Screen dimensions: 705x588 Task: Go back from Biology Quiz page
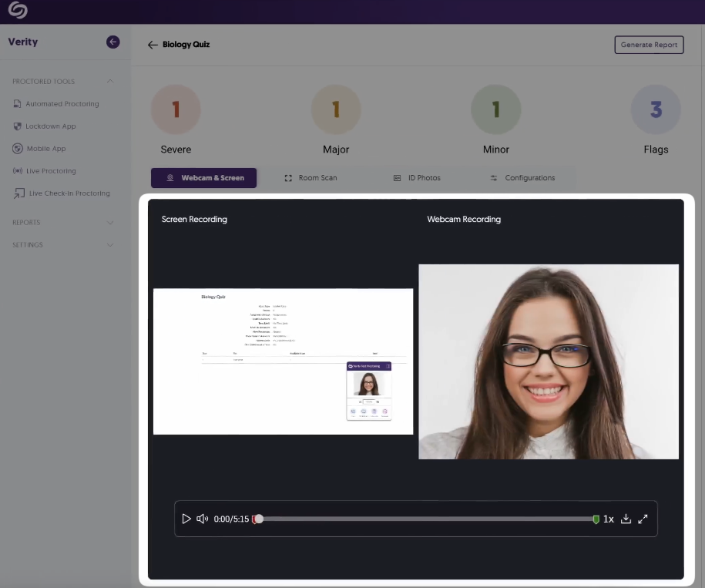coord(153,45)
